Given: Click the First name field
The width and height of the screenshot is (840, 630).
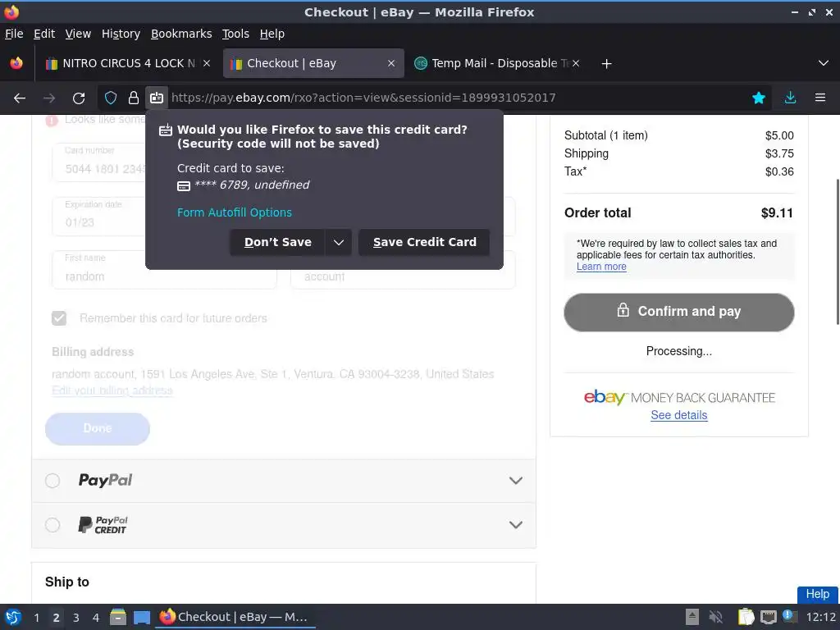Looking at the screenshot, I should tap(164, 269).
